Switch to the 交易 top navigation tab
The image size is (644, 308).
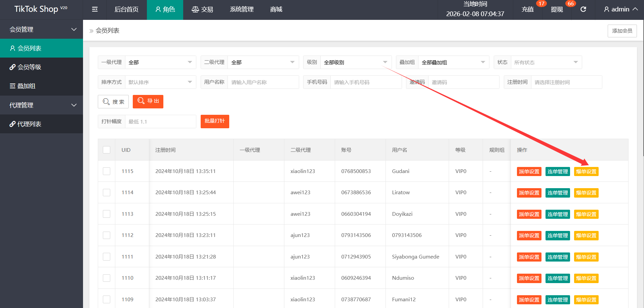click(x=202, y=9)
